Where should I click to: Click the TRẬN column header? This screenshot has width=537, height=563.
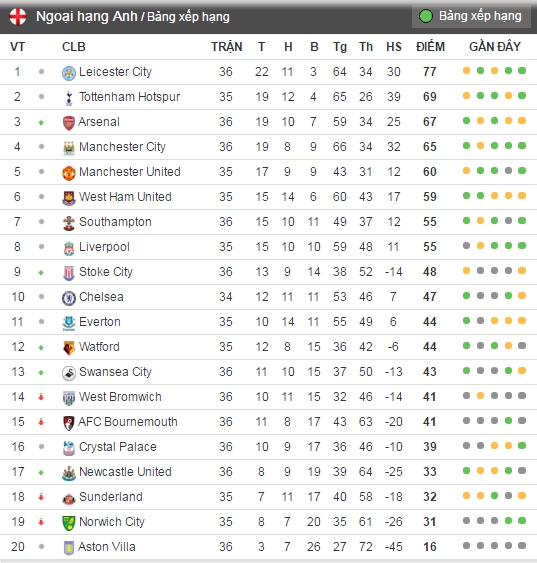point(227,47)
